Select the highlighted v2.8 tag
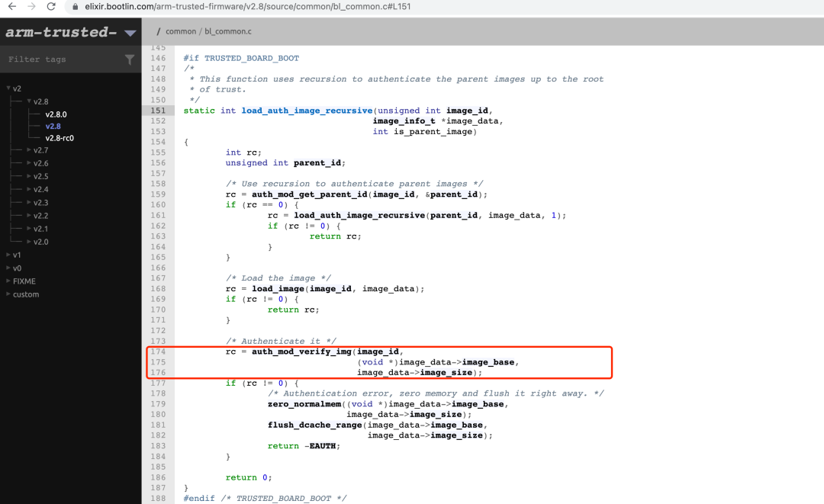Screen dimensions: 824x504 [53, 126]
